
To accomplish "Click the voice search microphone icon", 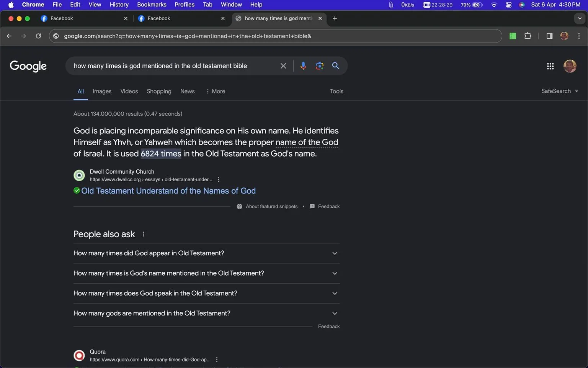I will pos(303,66).
